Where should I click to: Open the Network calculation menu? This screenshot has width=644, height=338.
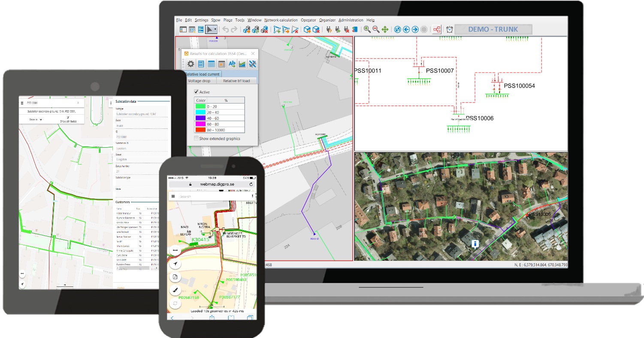pos(281,20)
